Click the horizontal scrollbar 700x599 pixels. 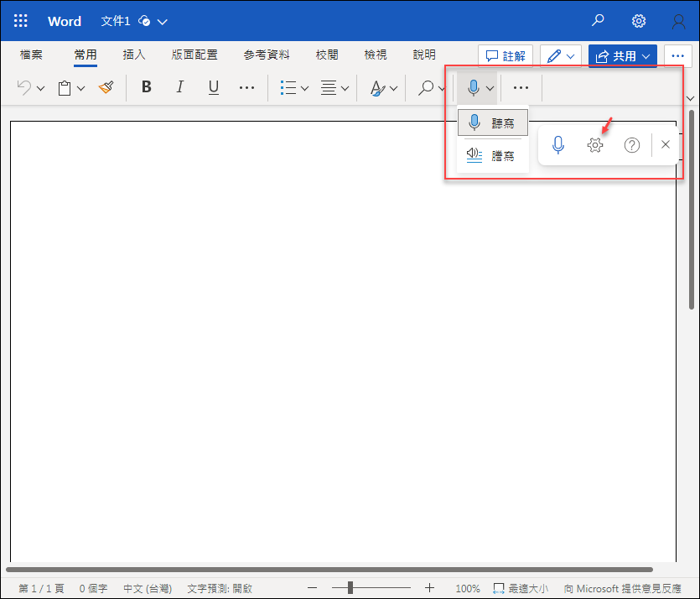329,570
